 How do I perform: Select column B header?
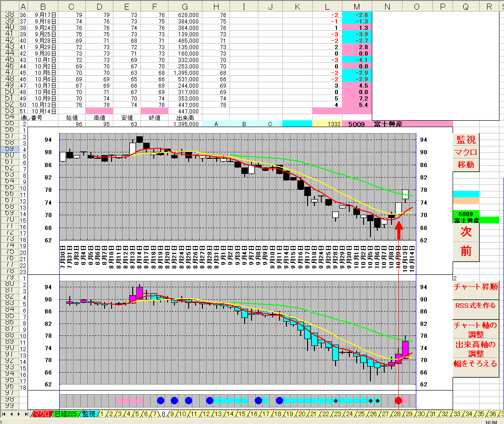[43, 7]
